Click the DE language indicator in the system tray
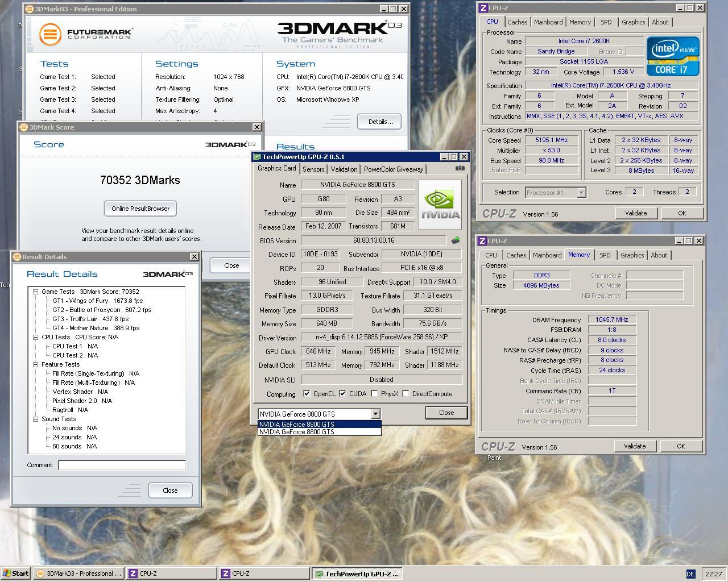 690,574
